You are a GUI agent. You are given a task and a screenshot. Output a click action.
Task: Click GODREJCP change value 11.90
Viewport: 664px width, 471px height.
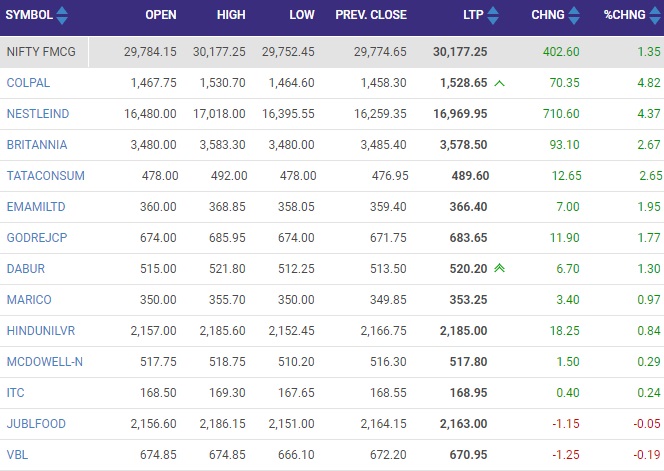[564, 237]
